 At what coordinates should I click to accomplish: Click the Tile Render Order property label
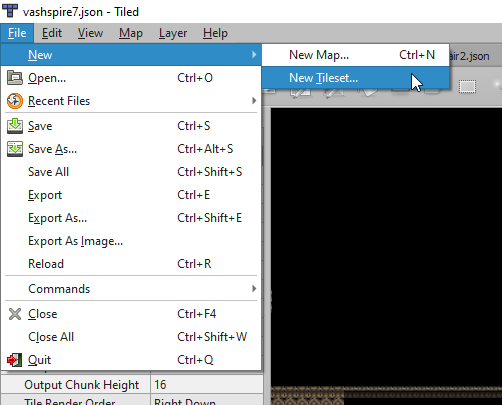click(69, 401)
